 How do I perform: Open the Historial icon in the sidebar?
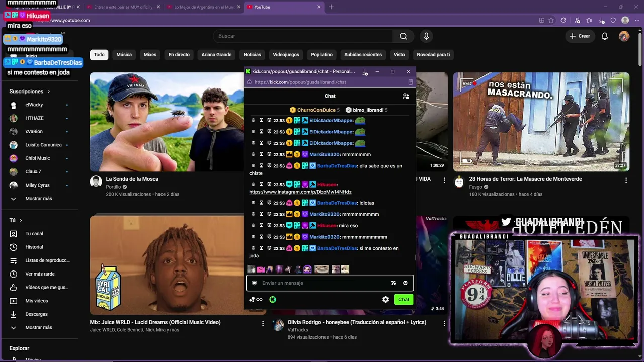(14, 247)
